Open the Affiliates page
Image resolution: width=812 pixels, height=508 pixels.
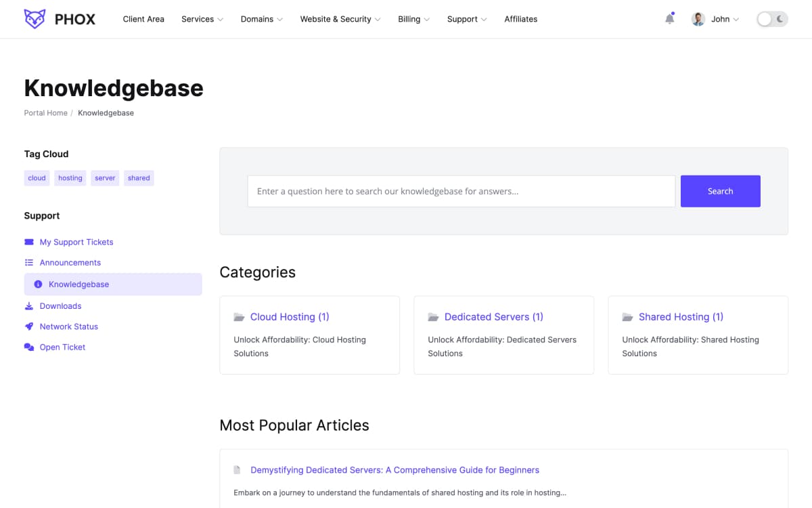tap(521, 19)
